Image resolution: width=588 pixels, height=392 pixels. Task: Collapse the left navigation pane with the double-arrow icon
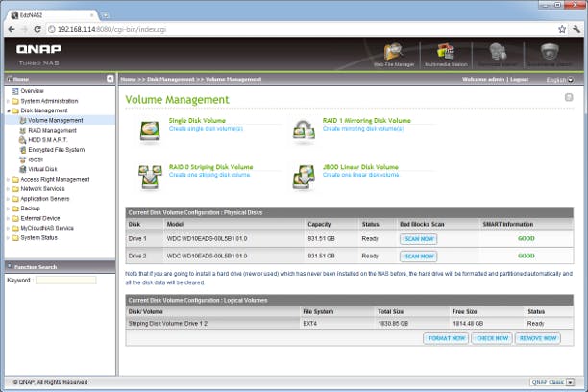110,79
